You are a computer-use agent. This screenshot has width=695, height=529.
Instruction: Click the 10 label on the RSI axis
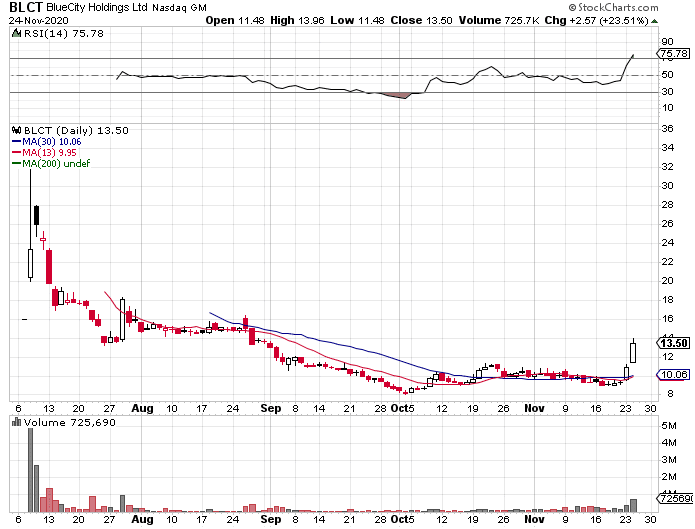click(x=667, y=108)
